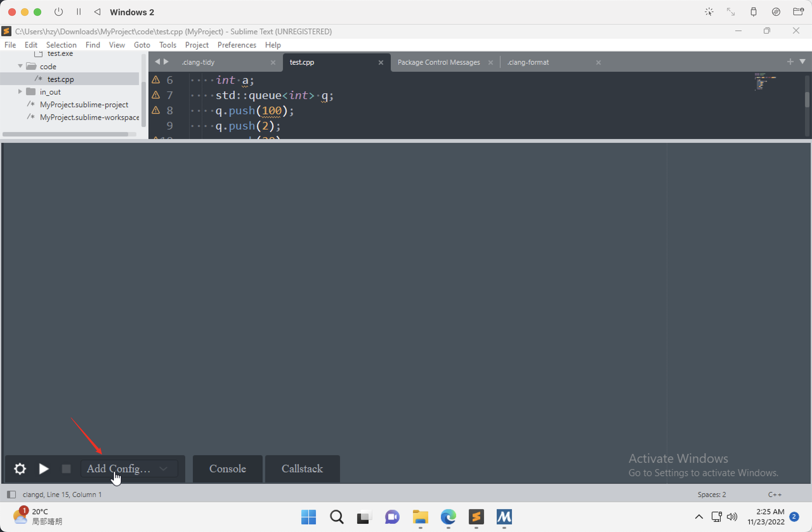
Task: Open the debugger settings gear icon
Action: (20, 469)
